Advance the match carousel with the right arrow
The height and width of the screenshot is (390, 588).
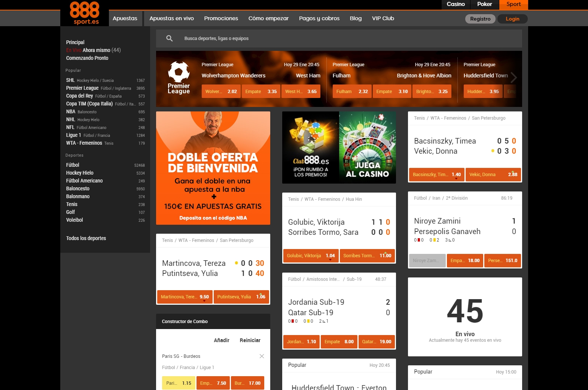tap(514, 77)
